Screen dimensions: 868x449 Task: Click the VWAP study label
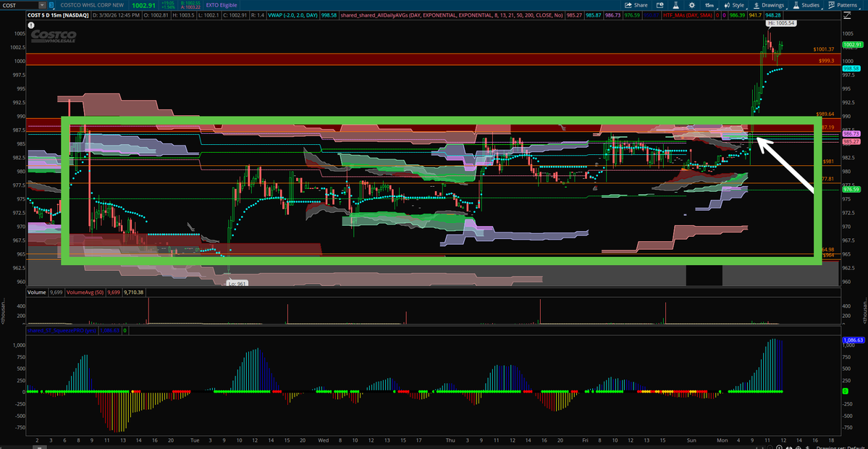point(293,15)
